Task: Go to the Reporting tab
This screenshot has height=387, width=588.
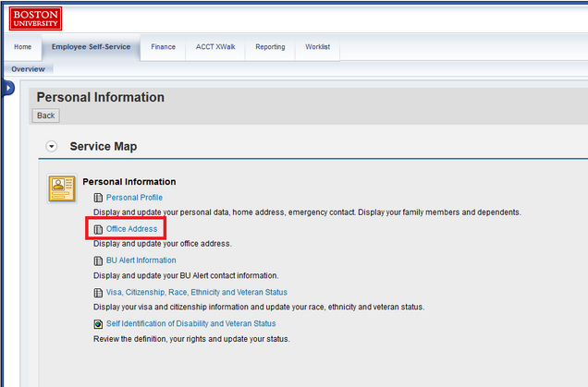Action: [270, 47]
